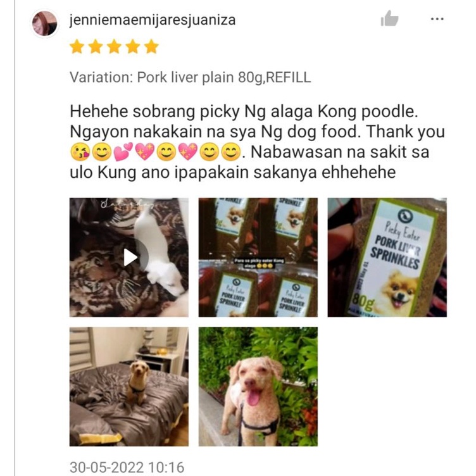Open the Picky Eater 80g label close-up photo
Image resolution: width=476 pixels, height=476 pixels.
[x=387, y=258]
